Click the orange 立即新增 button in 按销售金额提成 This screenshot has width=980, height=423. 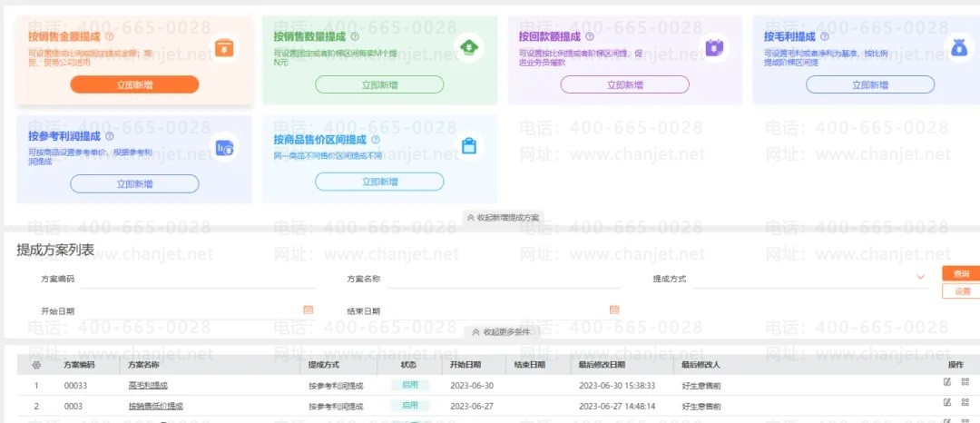point(134,85)
